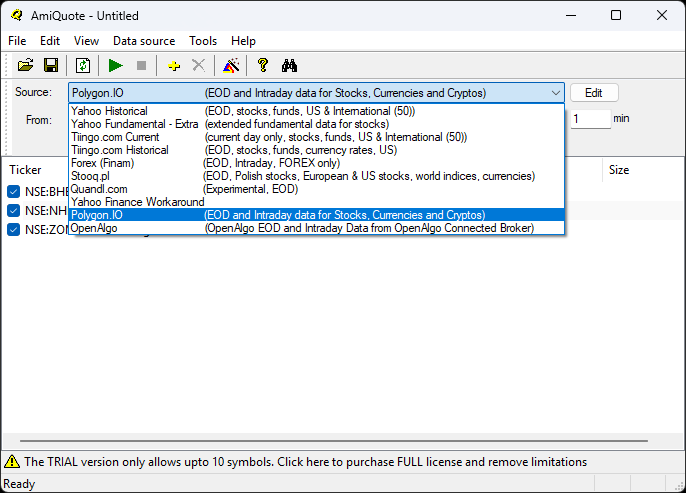The image size is (686, 493).
Task: Open the Help menu
Action: pos(243,41)
